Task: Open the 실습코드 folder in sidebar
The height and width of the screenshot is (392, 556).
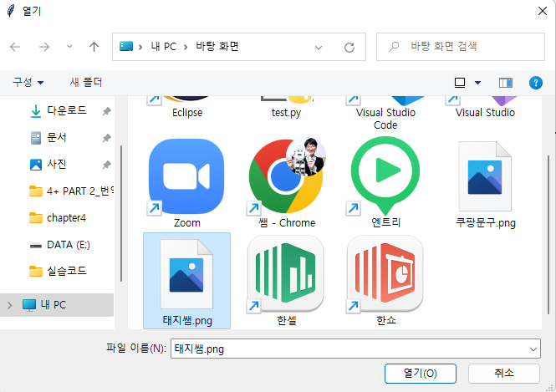Action: coord(58,271)
